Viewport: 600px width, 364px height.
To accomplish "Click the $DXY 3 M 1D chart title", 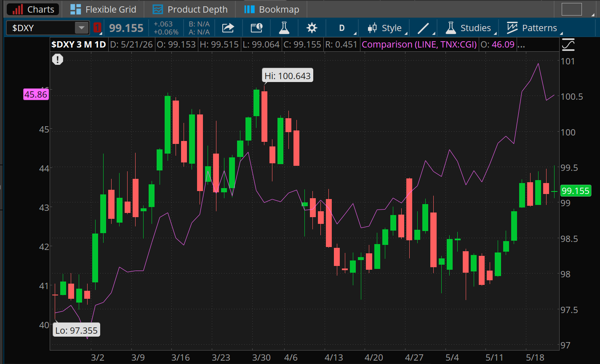I will pos(78,44).
